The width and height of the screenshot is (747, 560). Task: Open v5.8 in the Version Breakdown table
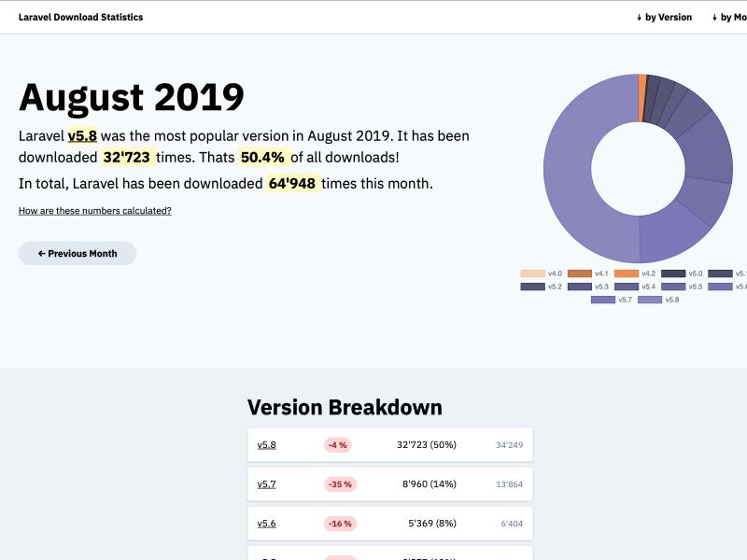coord(266,444)
